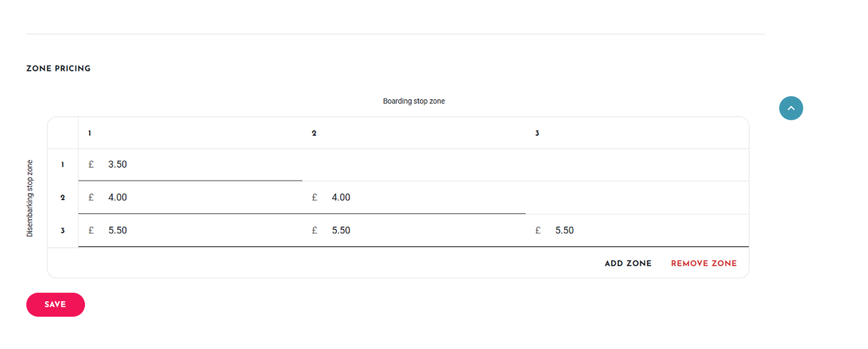Focus the 5.50 fare field under boarding zone 1
This screenshot has height=349, width=868.
tap(190, 231)
